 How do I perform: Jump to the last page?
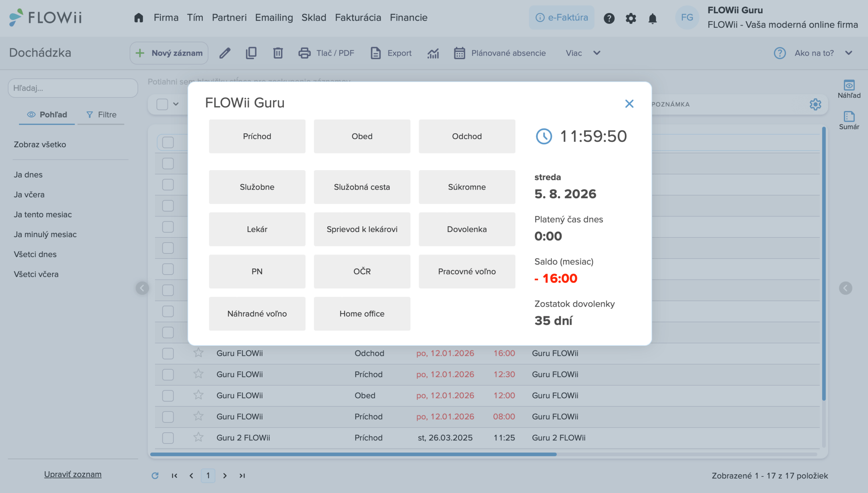[242, 476]
